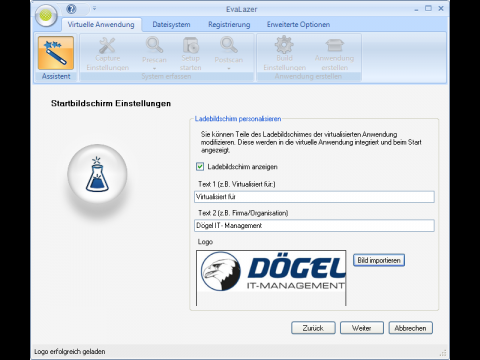Click the Dögel logo preview image
480x360 pixels.
point(271,278)
